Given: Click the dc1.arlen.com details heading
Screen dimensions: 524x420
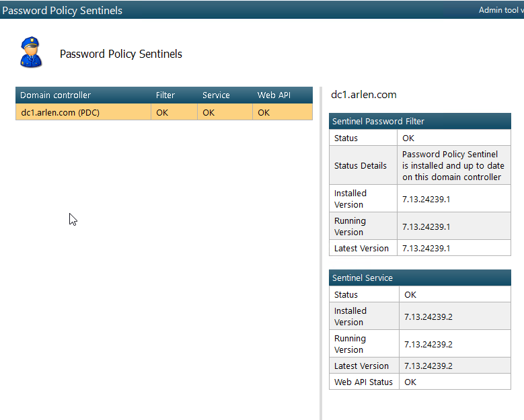Looking at the screenshot, I should pos(364,95).
